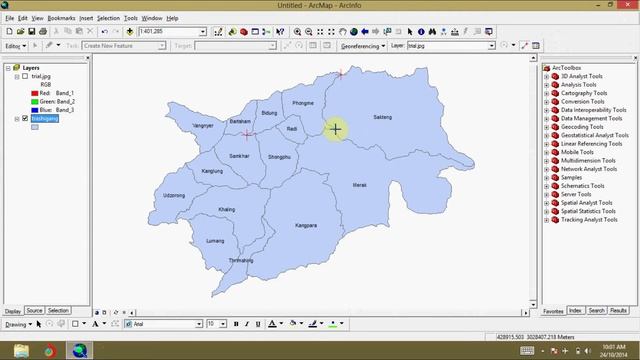This screenshot has height=360, width=640.
Task: Expand Spatial Analyst Tools toolbox
Action: pos(547,203)
